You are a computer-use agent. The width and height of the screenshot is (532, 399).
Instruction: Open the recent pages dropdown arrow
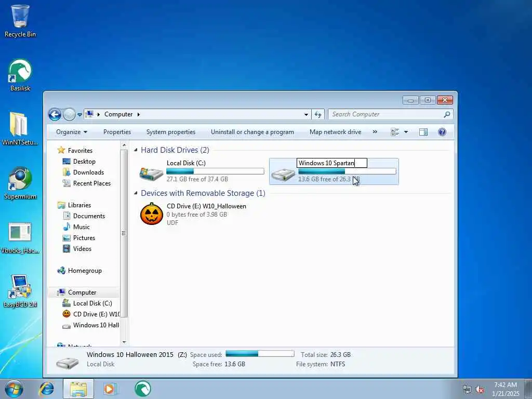point(79,115)
